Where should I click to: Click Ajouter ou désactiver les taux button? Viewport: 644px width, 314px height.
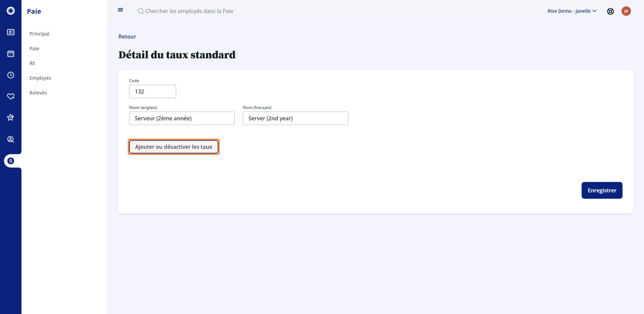point(174,147)
